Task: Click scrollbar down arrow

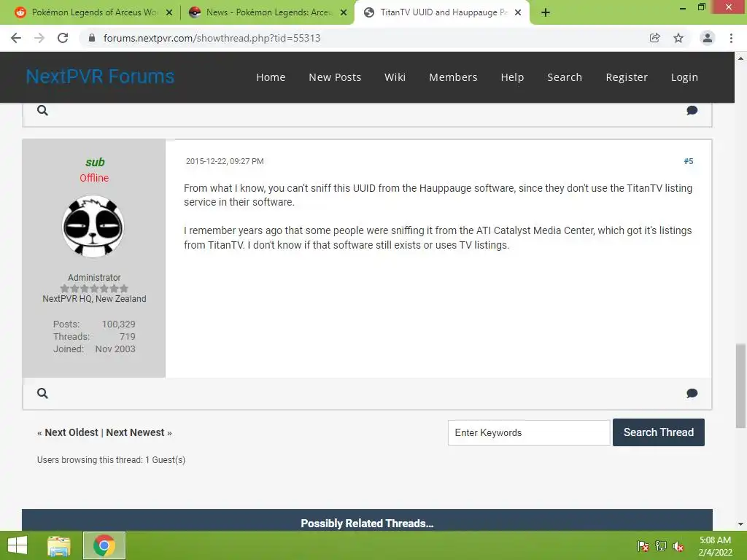Action: tap(740, 524)
